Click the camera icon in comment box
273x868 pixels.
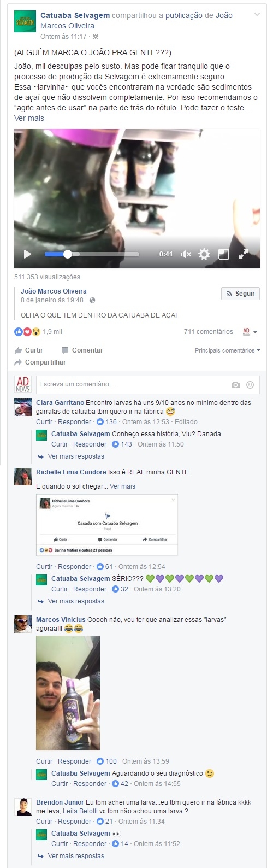point(236,385)
